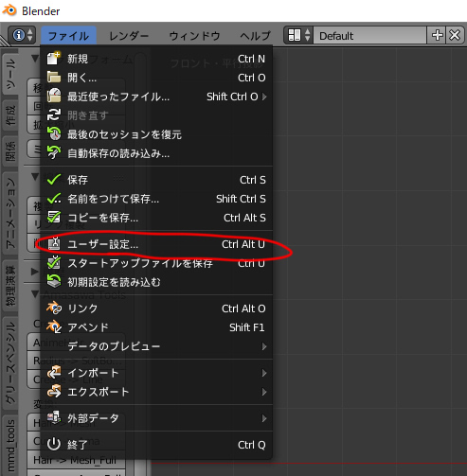Choose 新規 from the file menu
Viewport: 467px width, 476px height.
click(x=156, y=59)
